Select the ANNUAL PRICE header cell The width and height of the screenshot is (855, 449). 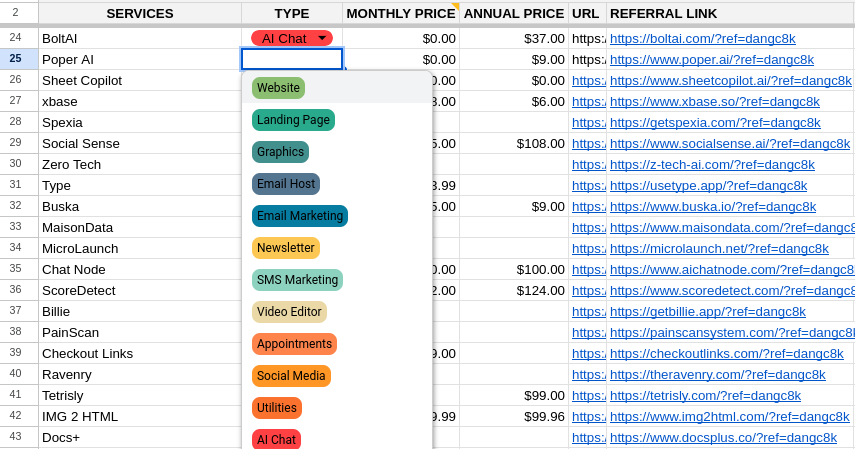[514, 14]
